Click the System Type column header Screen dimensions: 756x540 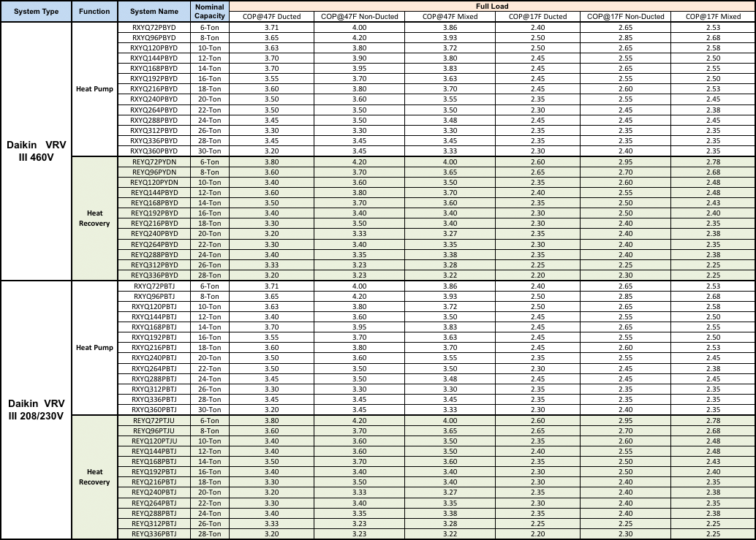tap(37, 12)
